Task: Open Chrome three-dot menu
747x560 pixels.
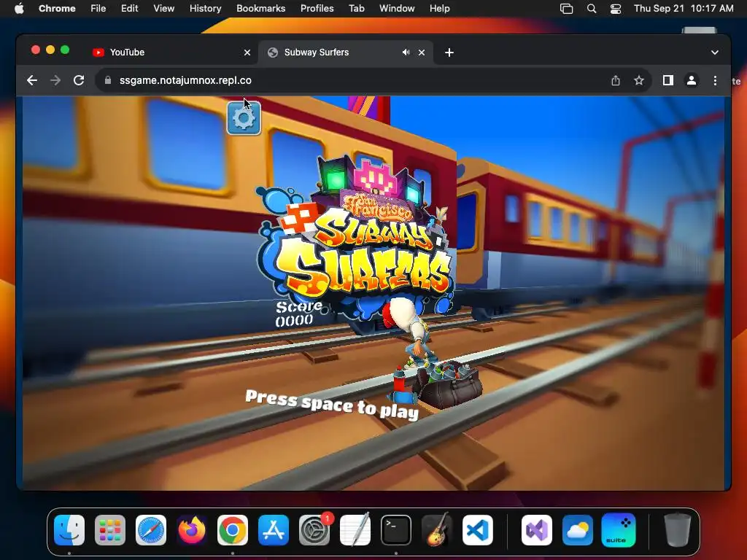Action: click(715, 80)
